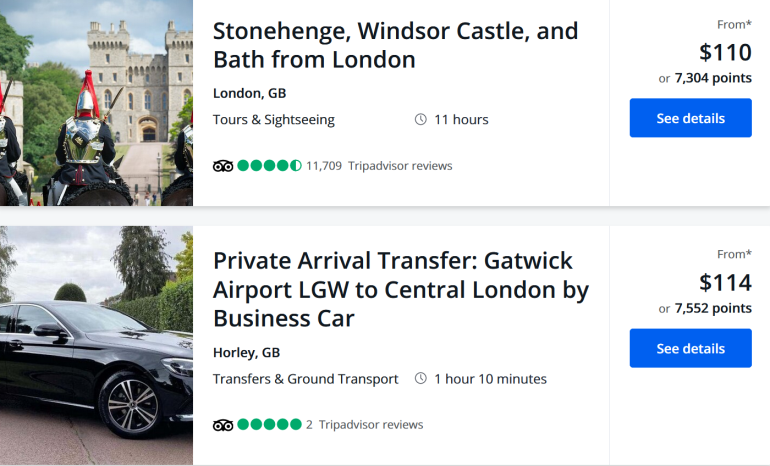Click the five green rating bubbles for Gatwick transfer
This screenshot has width=770, height=466.
tap(269, 424)
